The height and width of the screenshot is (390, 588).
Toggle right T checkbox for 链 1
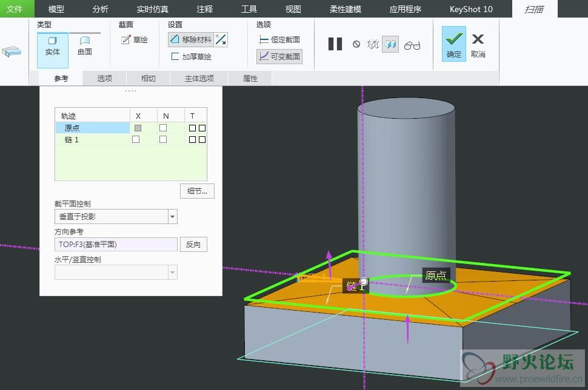point(202,140)
